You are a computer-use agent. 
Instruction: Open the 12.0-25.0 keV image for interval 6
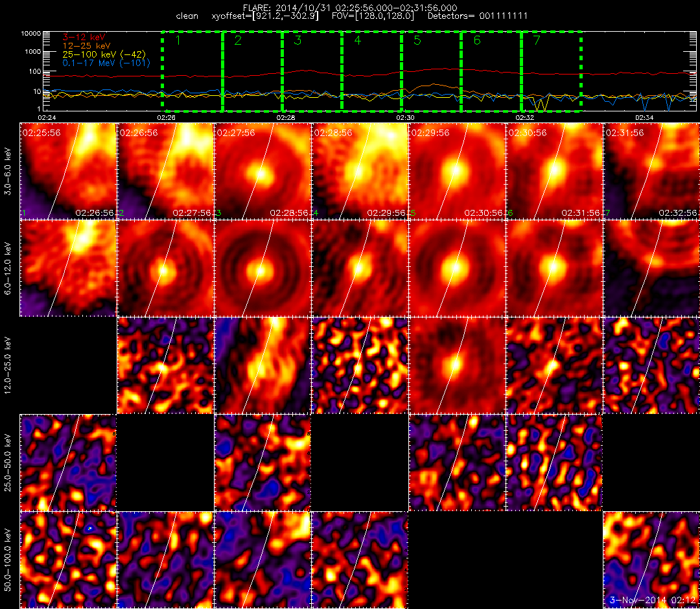[554, 366]
